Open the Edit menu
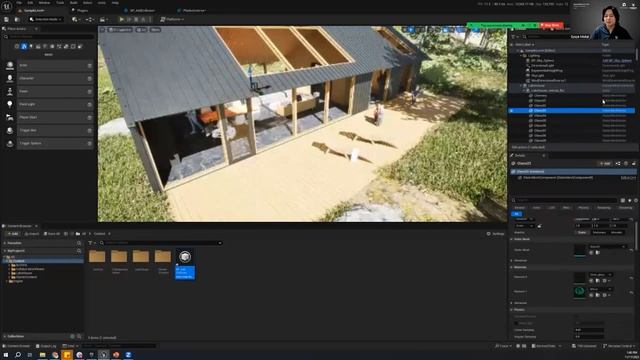The width and height of the screenshot is (640, 360). click(30, 2)
